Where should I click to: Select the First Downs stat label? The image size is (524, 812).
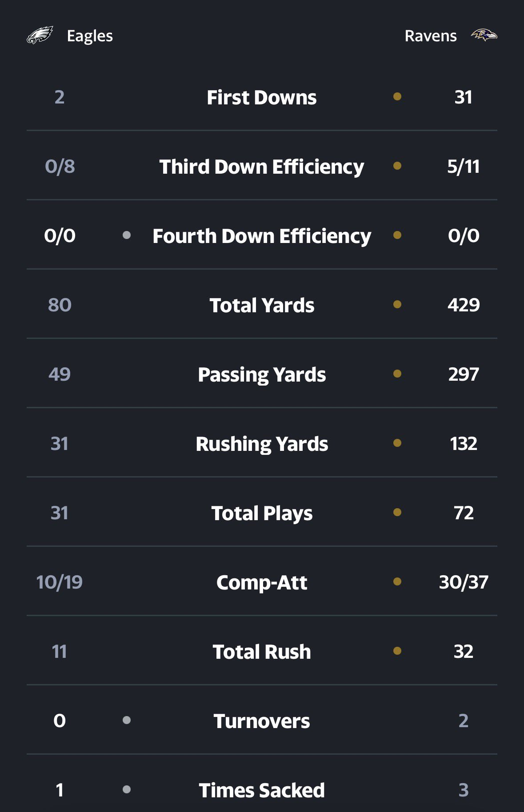tap(262, 97)
